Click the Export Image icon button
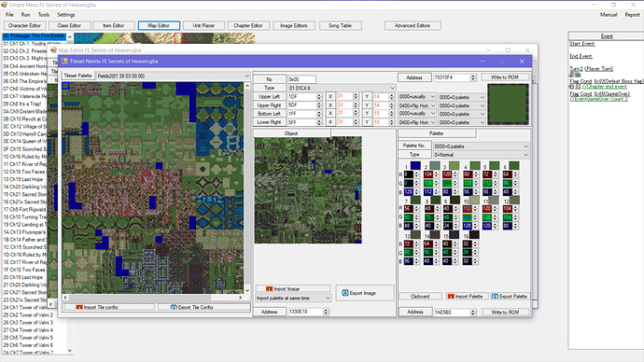 point(364,293)
